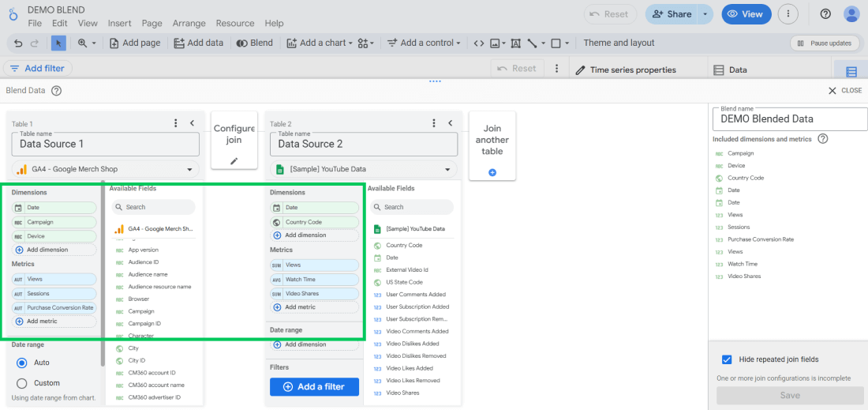
Task: Click the Blend name text field
Action: pos(788,118)
